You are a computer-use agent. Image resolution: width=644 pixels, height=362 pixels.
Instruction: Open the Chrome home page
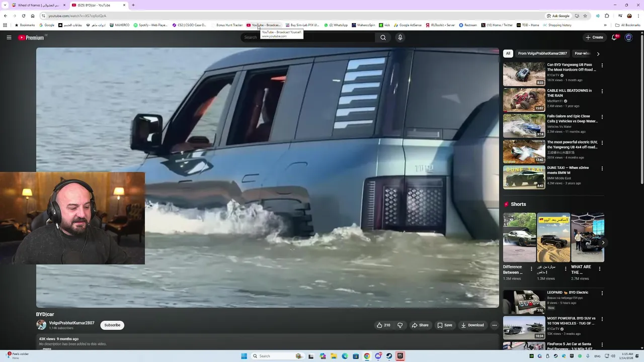(33, 16)
